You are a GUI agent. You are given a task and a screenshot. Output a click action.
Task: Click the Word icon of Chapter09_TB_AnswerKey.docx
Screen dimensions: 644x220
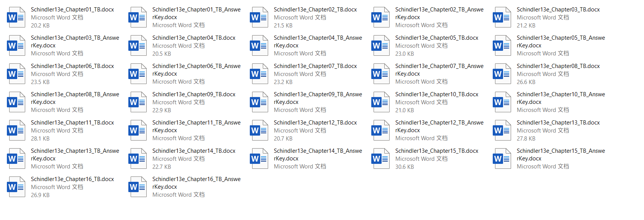coord(259,102)
